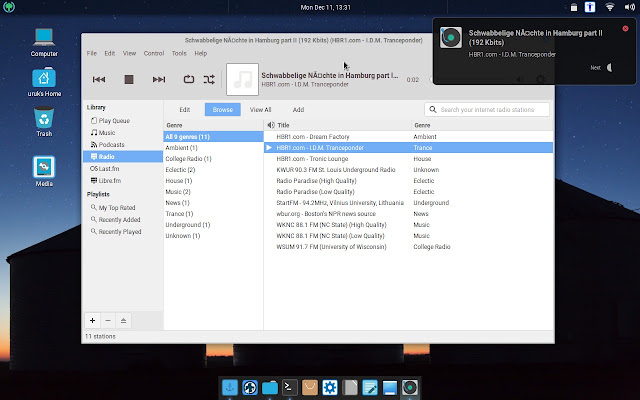This screenshot has height=400, width=640.
Task: Skip to next track in Rhythmbox toolbar
Action: point(159,79)
